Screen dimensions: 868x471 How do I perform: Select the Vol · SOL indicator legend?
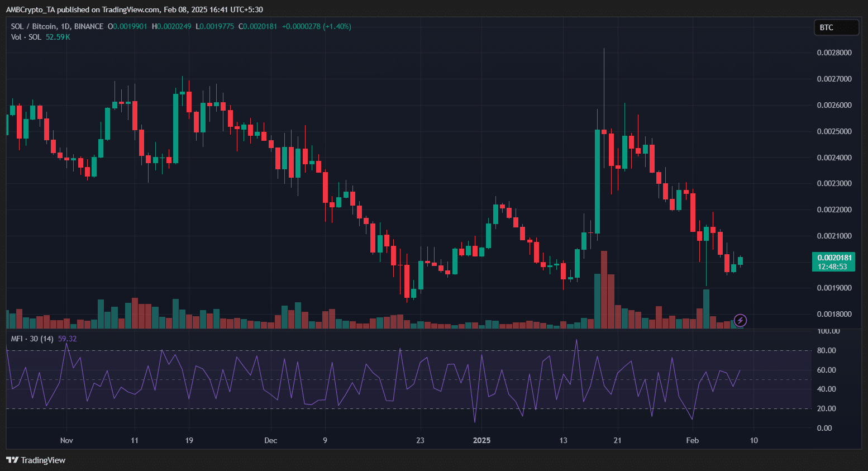pyautogui.click(x=26, y=37)
